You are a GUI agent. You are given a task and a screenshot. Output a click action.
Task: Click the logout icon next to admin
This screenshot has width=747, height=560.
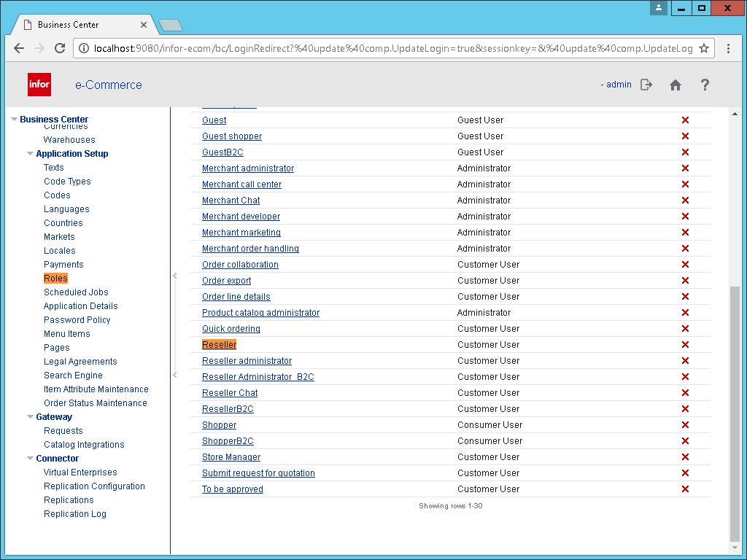click(646, 85)
